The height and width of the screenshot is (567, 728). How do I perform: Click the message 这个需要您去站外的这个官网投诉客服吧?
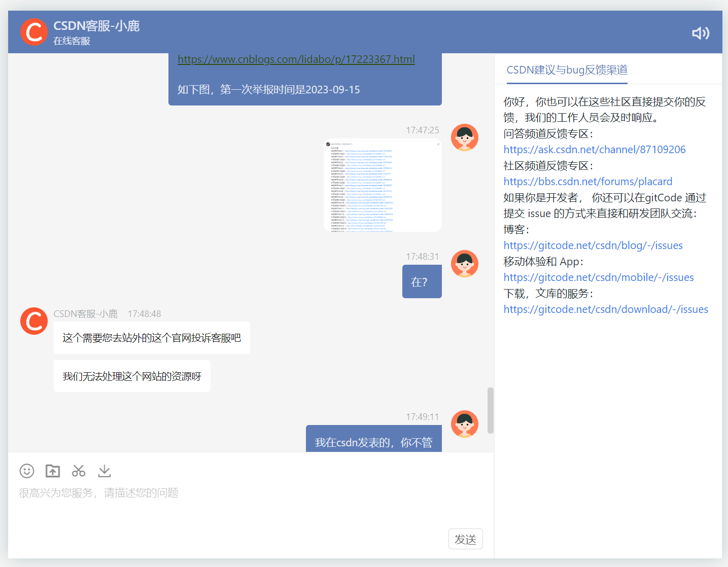pos(152,338)
